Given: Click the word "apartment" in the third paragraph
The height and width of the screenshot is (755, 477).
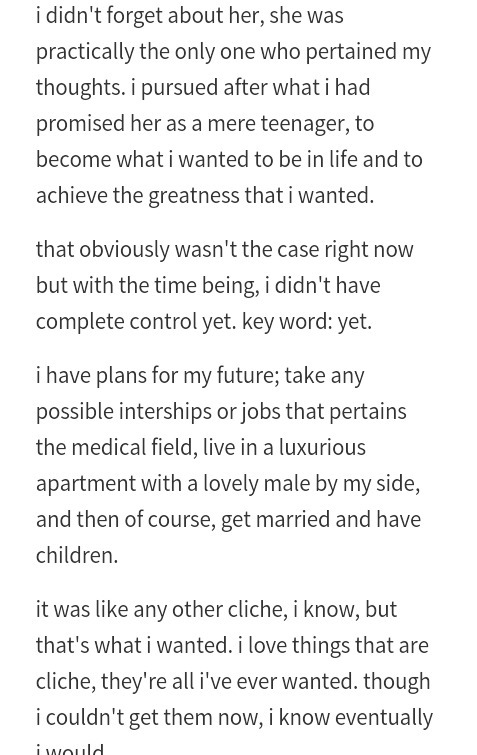Looking at the screenshot, I should coord(86,484).
